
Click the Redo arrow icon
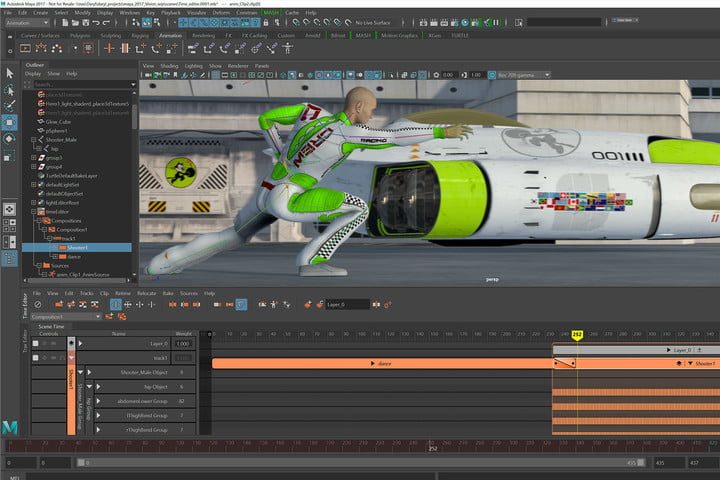[x=106, y=23]
